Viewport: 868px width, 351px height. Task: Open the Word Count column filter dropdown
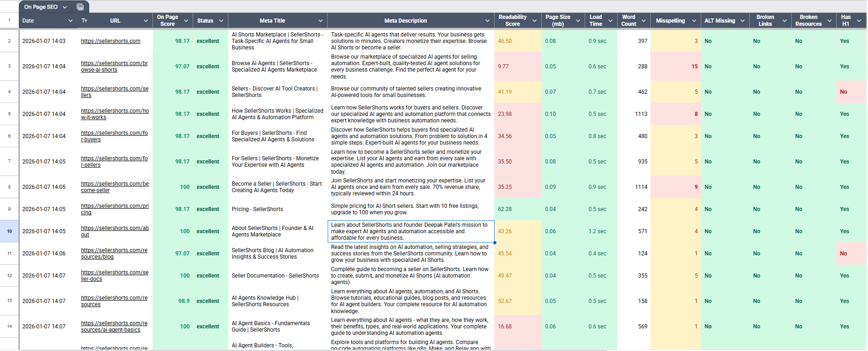click(643, 21)
